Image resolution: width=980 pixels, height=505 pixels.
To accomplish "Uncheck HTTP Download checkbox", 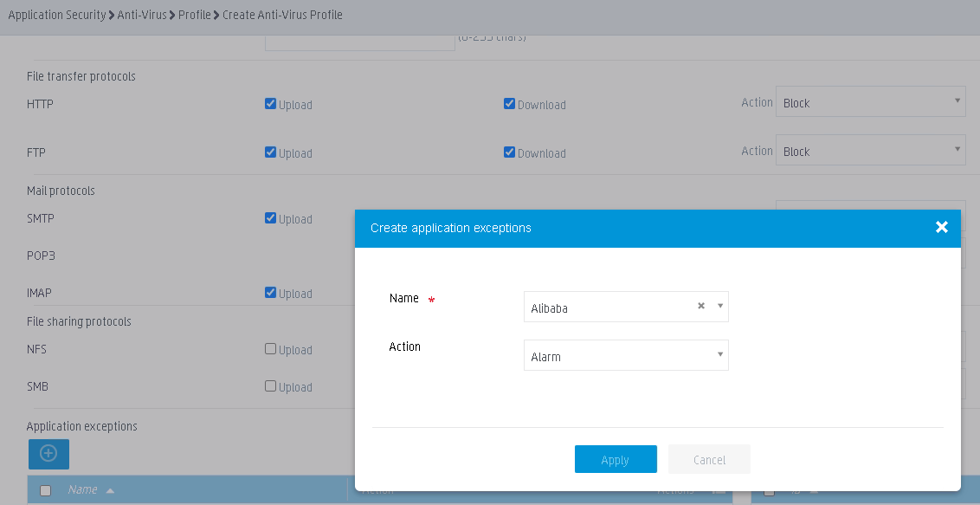I will coord(509,104).
